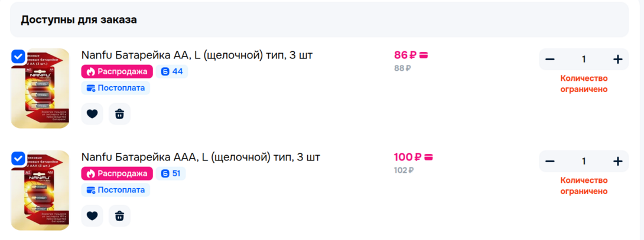Image resolution: width=644 pixels, height=240 pixels.
Task: Decrease AAA batteries quantity with minus
Action: pos(550,161)
